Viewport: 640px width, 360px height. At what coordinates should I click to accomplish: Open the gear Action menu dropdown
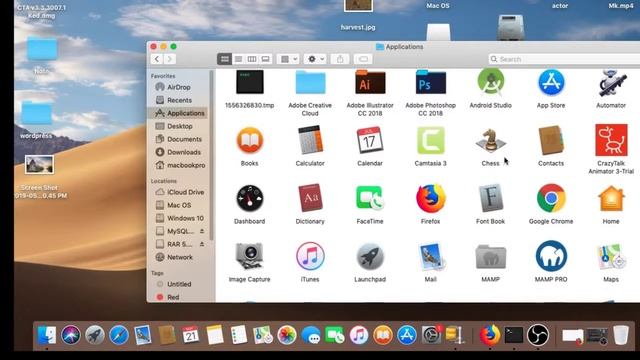coord(315,59)
